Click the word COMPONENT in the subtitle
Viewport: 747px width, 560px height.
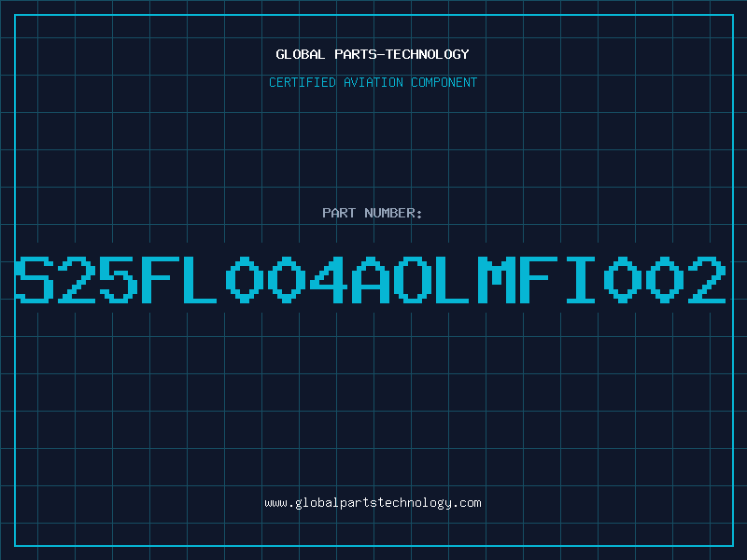444,82
